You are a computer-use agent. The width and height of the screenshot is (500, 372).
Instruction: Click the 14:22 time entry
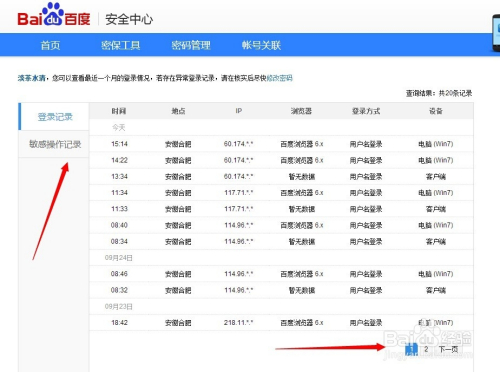click(x=119, y=160)
